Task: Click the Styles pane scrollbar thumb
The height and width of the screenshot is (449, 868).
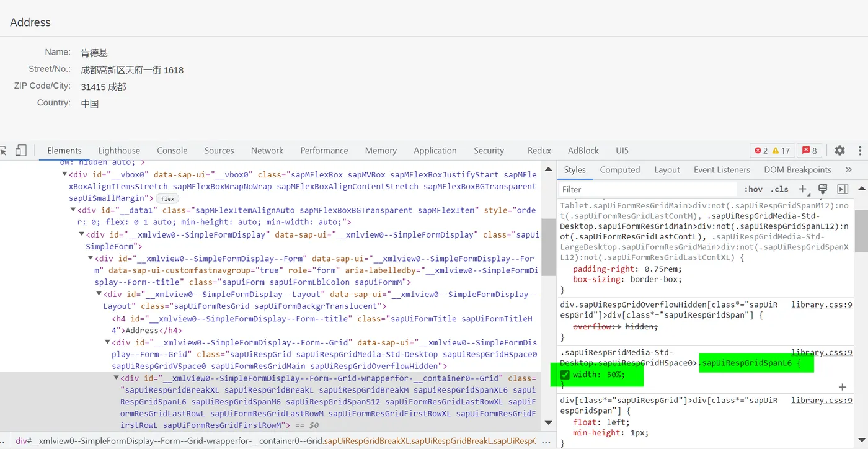Action: (862, 231)
